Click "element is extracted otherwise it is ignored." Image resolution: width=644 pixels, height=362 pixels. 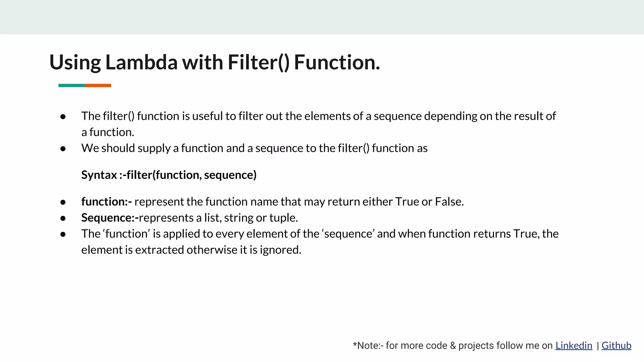pos(191,250)
